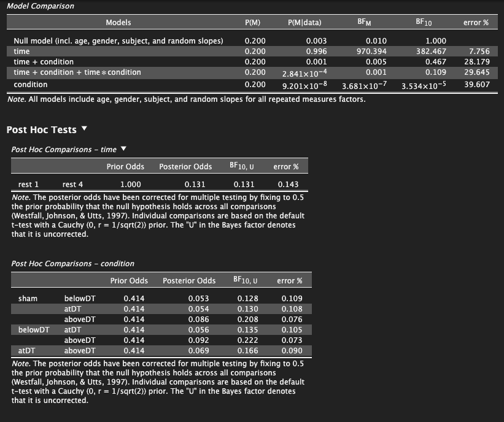Click the Post Hoc Tests heading text
Screen dimensions: 504x422
coord(41,130)
